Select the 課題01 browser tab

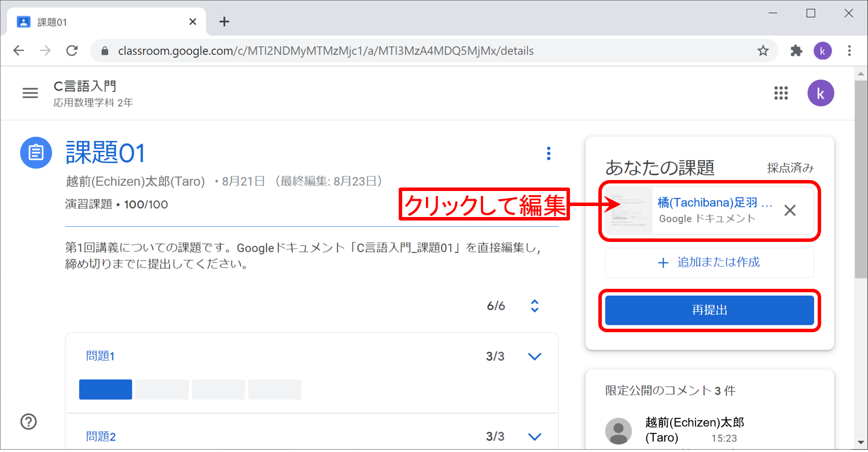pyautogui.click(x=107, y=22)
